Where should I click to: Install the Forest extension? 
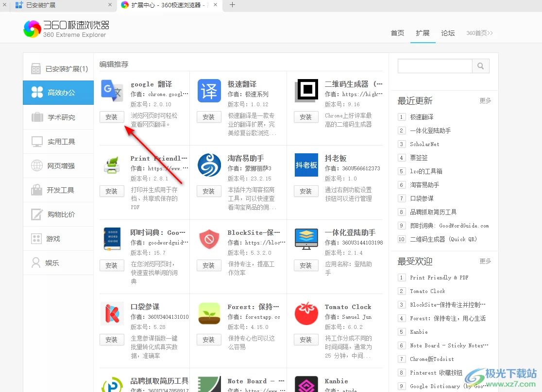point(209,340)
